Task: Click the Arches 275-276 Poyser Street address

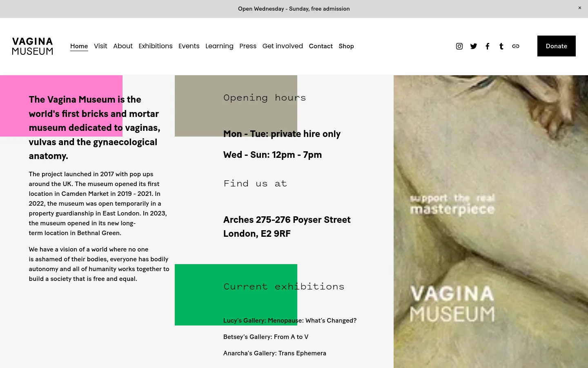Action: click(x=287, y=227)
